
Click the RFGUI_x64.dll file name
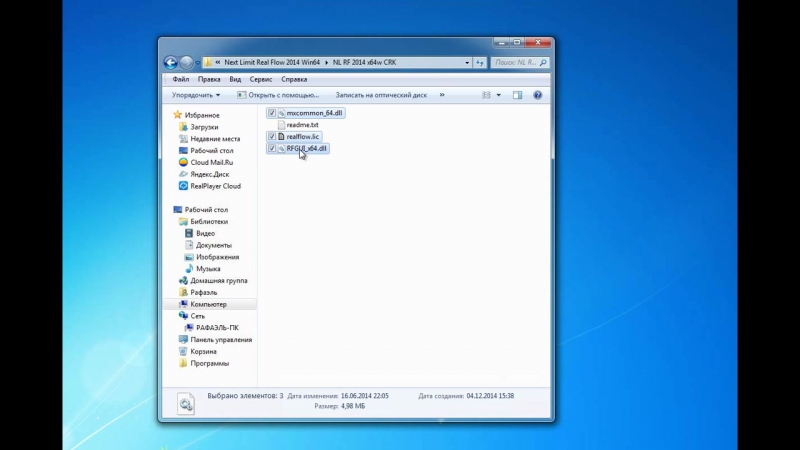click(x=306, y=148)
